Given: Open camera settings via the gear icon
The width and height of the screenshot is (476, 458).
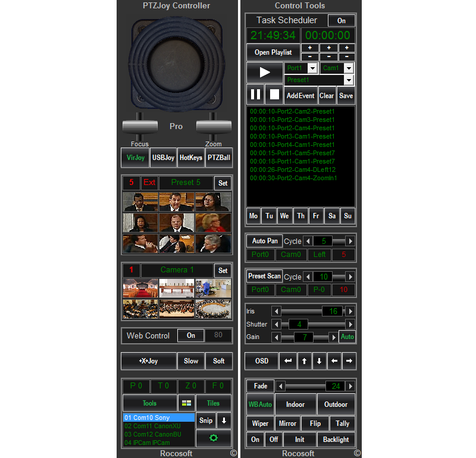Looking at the screenshot, I should click(215, 438).
